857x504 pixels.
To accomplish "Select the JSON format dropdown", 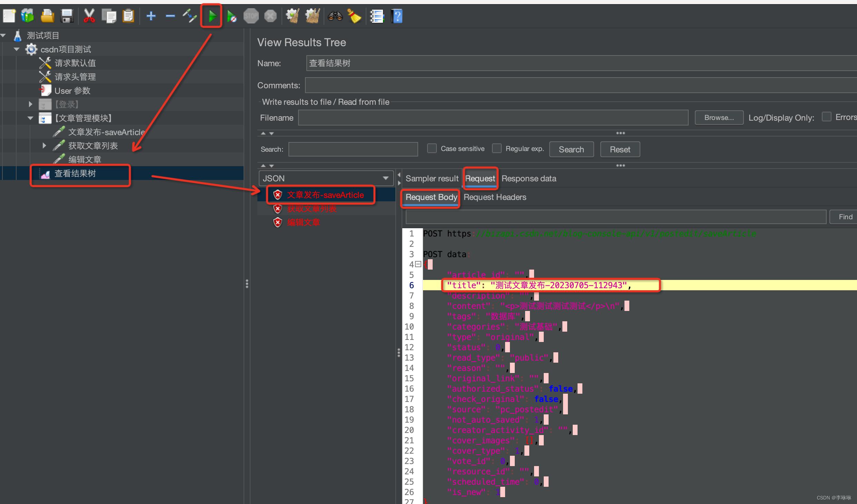I will pos(325,178).
